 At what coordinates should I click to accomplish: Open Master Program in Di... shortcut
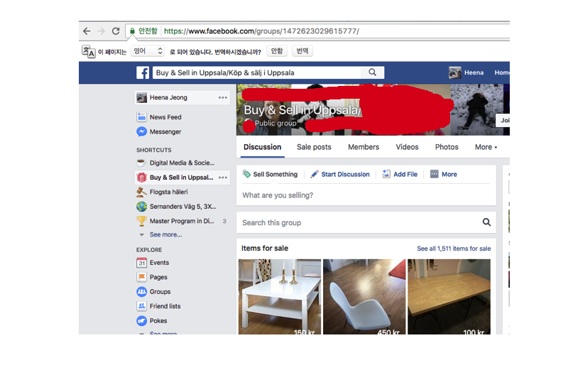point(182,221)
